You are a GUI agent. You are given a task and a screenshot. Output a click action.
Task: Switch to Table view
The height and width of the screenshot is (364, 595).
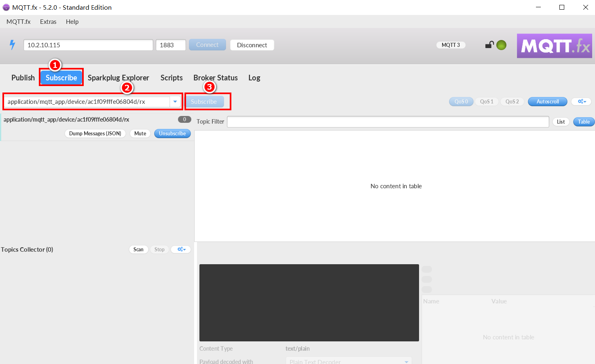pyautogui.click(x=583, y=122)
